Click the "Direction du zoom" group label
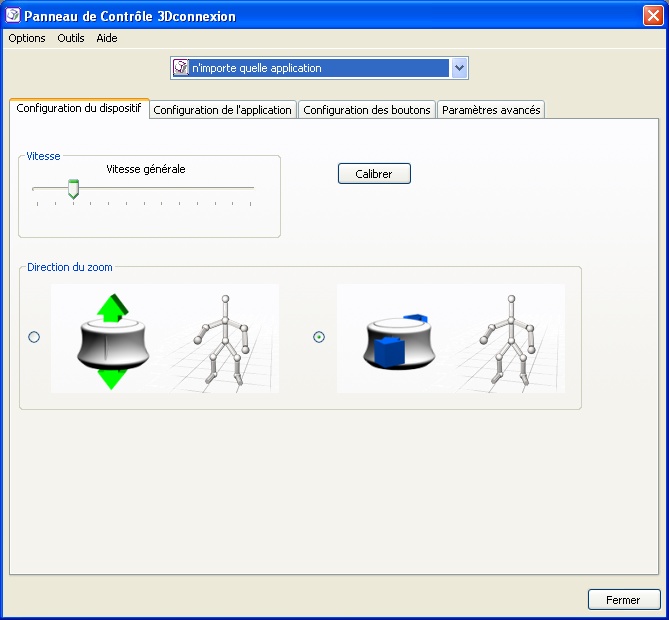Image resolution: width=669 pixels, height=620 pixels. click(70, 267)
